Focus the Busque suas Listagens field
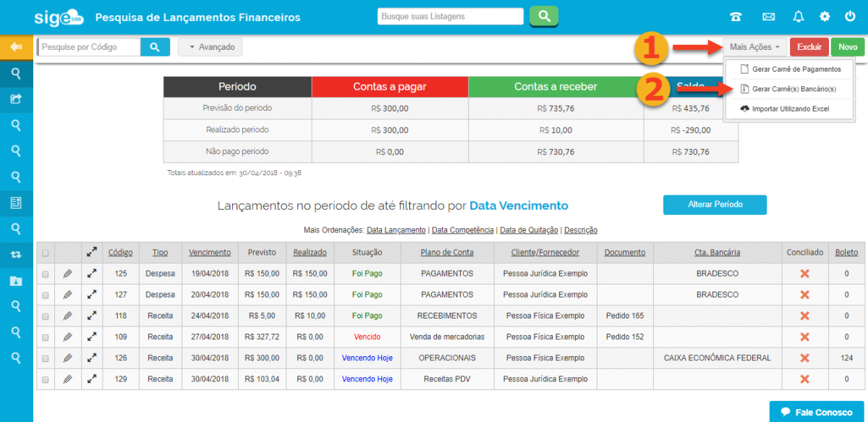868x422 pixels. click(451, 16)
